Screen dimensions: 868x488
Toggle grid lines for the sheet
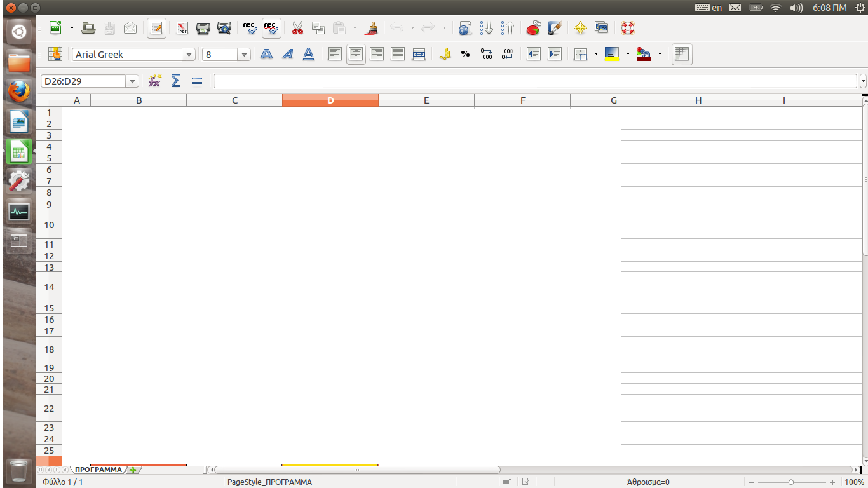tap(681, 55)
